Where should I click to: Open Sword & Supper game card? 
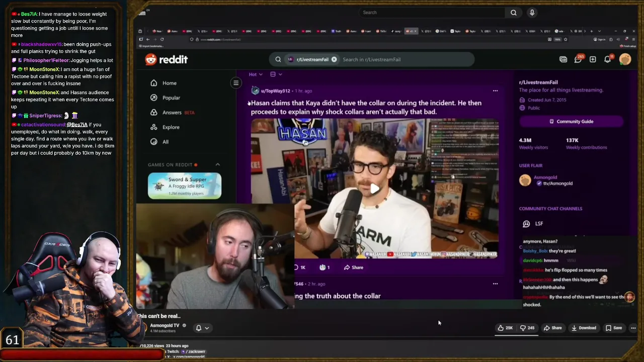click(x=185, y=186)
